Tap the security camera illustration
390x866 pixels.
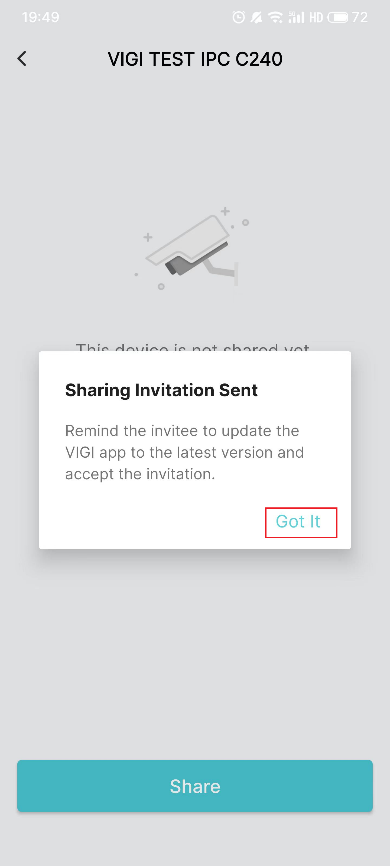[191, 248]
